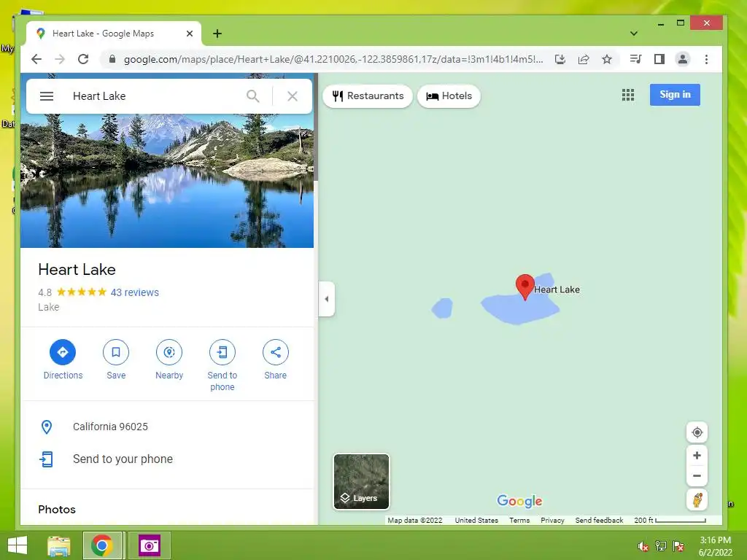The image size is (747, 560).
Task: Save Heart Lake to a list
Action: (x=116, y=359)
